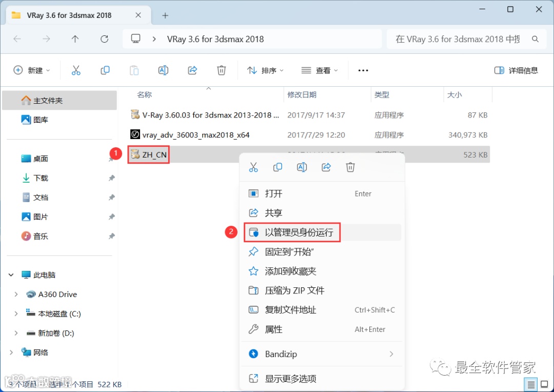Screen dimensions: 554x392
Task: Choose 压缩为 ZIP 文件 in the context menu
Action: tap(322, 290)
